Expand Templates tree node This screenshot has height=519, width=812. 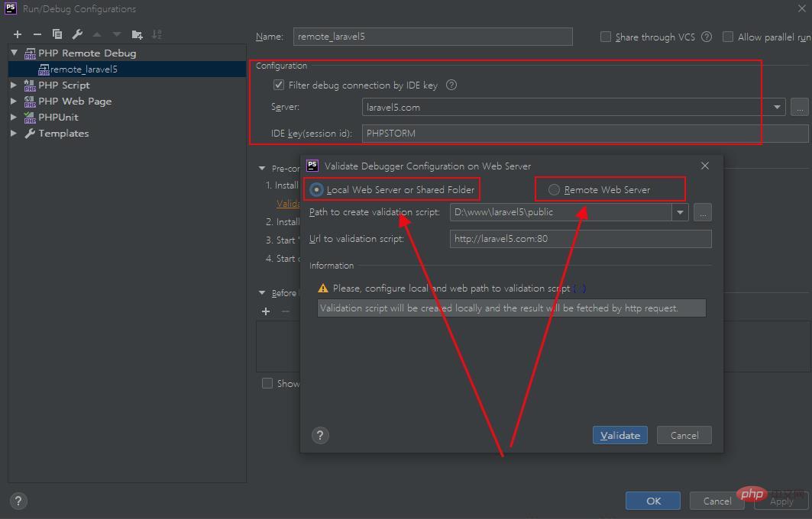(14, 133)
